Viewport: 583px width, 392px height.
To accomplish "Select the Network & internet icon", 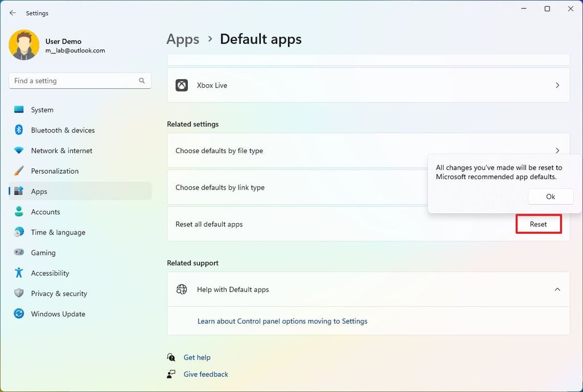I will [x=19, y=150].
